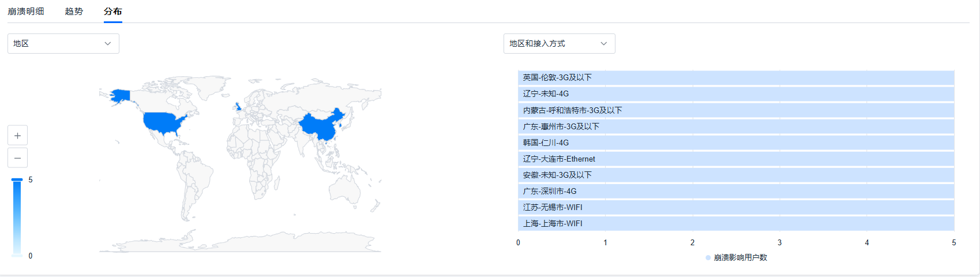Click the map zoom out minus button
Screen dimensions: 980x277
coord(17,158)
